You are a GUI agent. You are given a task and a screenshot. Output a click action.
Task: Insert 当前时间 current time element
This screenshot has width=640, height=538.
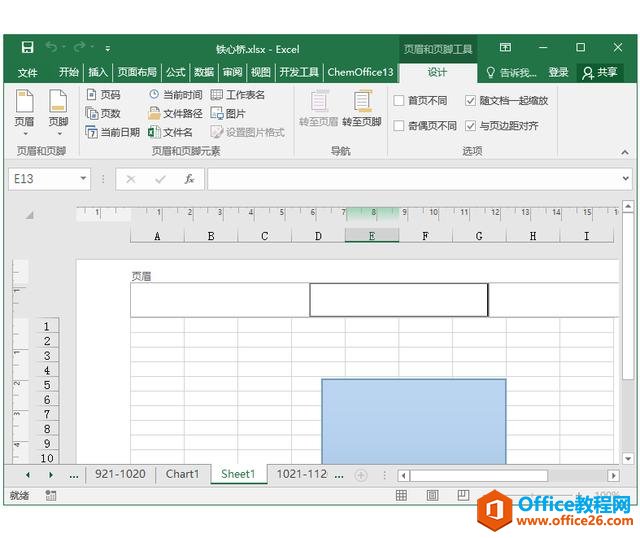176,95
